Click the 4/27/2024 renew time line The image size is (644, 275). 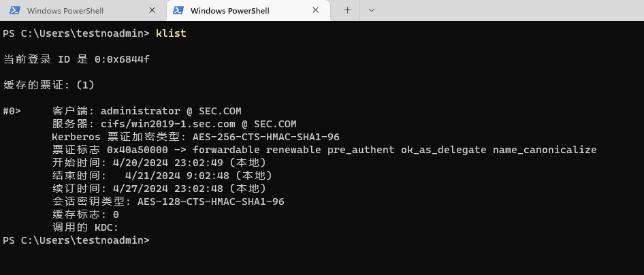[x=159, y=189]
